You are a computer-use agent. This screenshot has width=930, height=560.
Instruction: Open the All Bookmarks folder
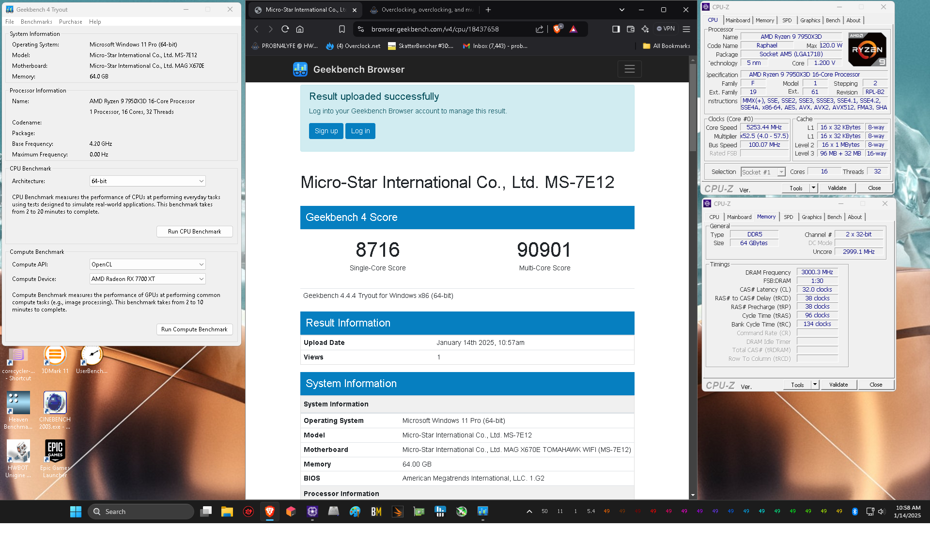tap(666, 46)
